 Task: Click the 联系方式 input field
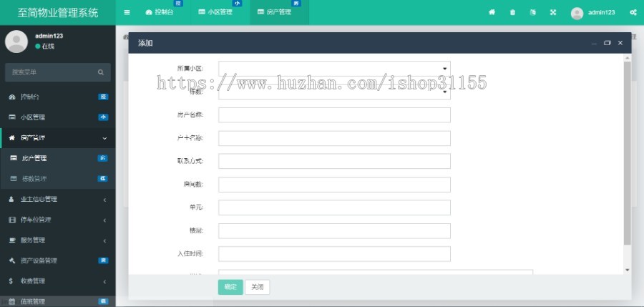[x=334, y=161]
